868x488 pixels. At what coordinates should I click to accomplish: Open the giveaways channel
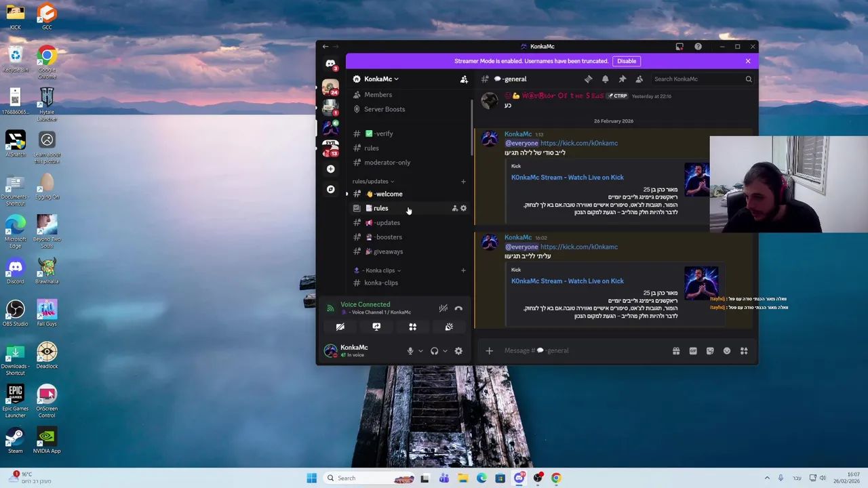408,251
